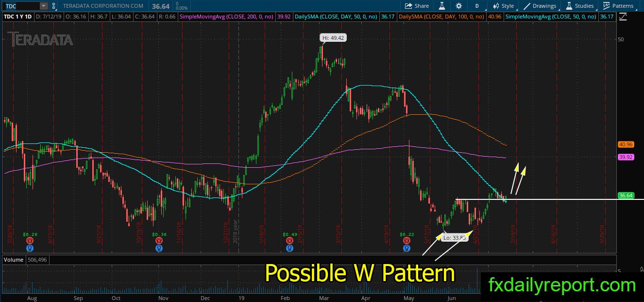Open the Drawings menu
Screen dimensions: 644x302
tap(540, 6)
